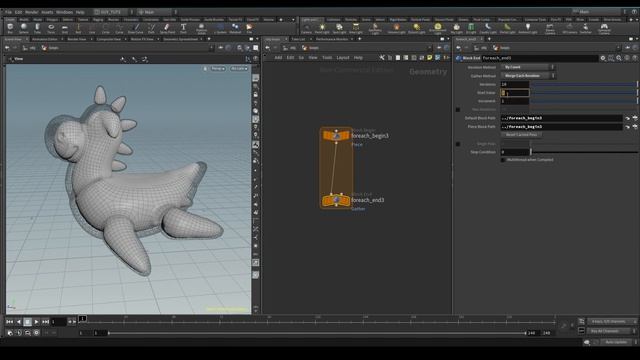
Task: Select the Spray Paint shelf tool
Action: (x=167, y=28)
